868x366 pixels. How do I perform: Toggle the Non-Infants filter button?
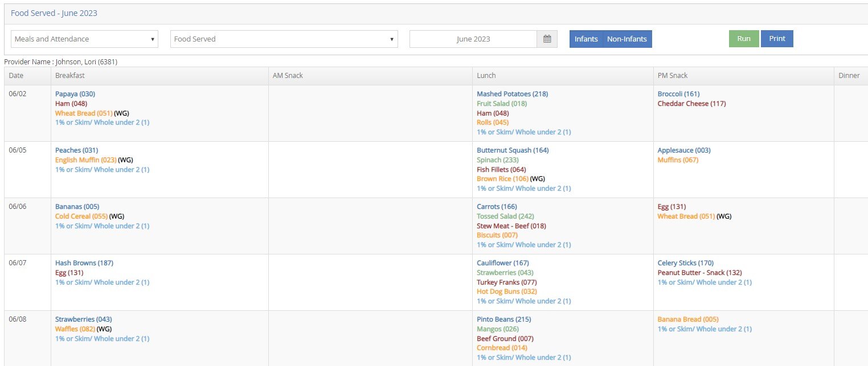627,39
